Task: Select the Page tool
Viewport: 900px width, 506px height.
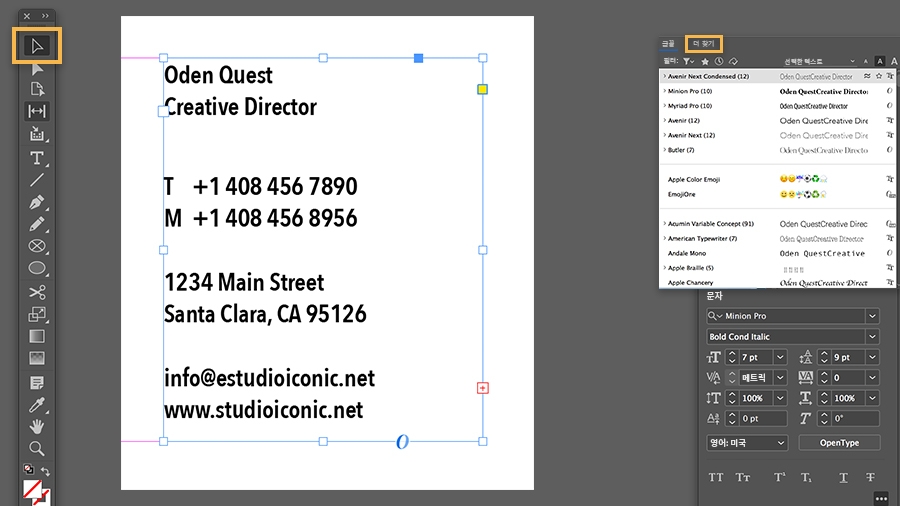Action: pos(37,89)
